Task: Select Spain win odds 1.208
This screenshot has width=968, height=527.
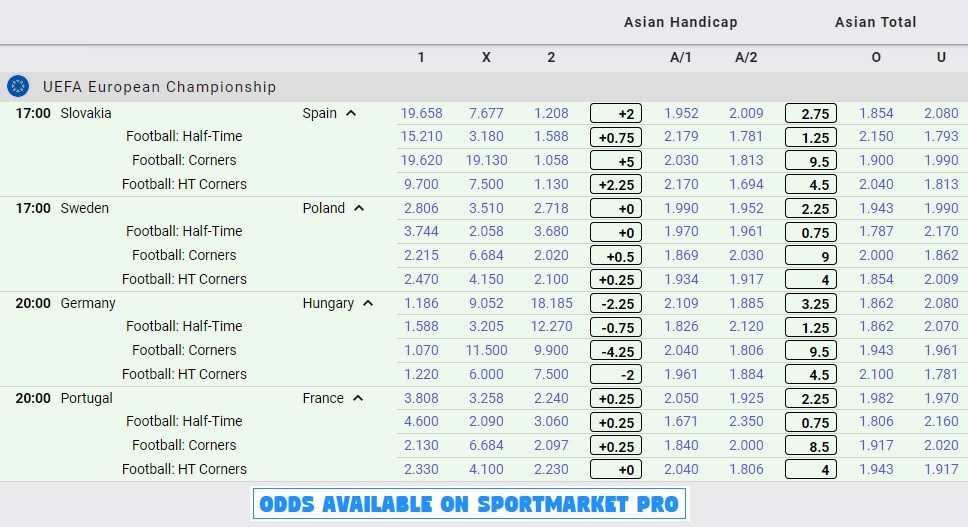Action: [551, 113]
